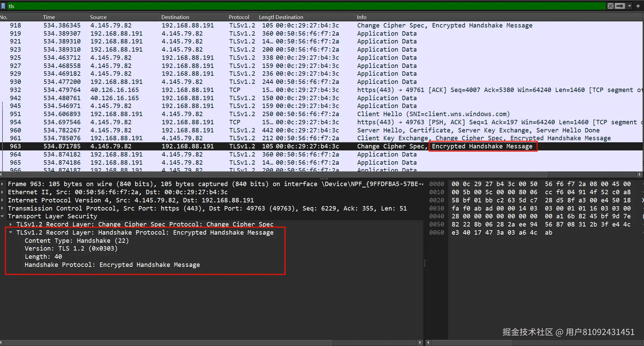The height and width of the screenshot is (346, 644).
Task: Select the Client Key Exchange packet 961
Action: [x=321, y=138]
